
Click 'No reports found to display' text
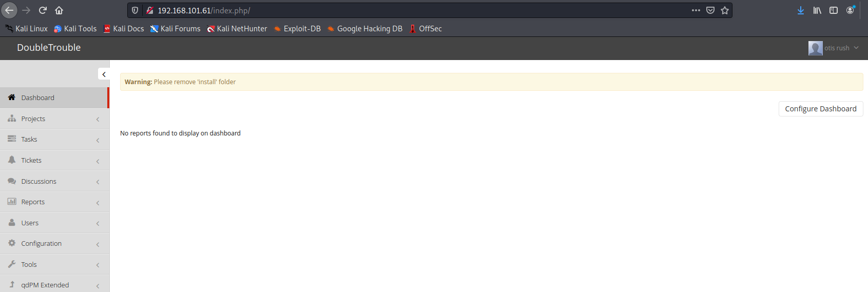click(x=180, y=133)
